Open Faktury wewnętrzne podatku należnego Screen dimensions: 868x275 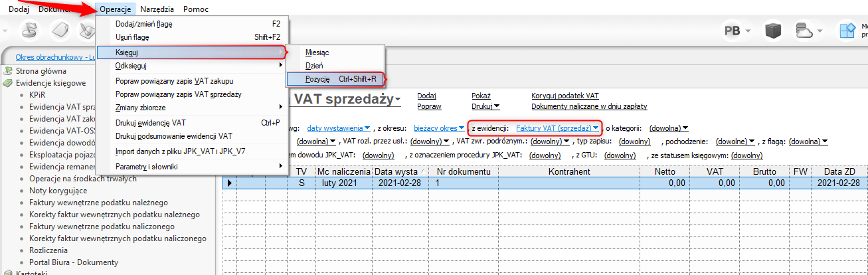click(x=98, y=203)
